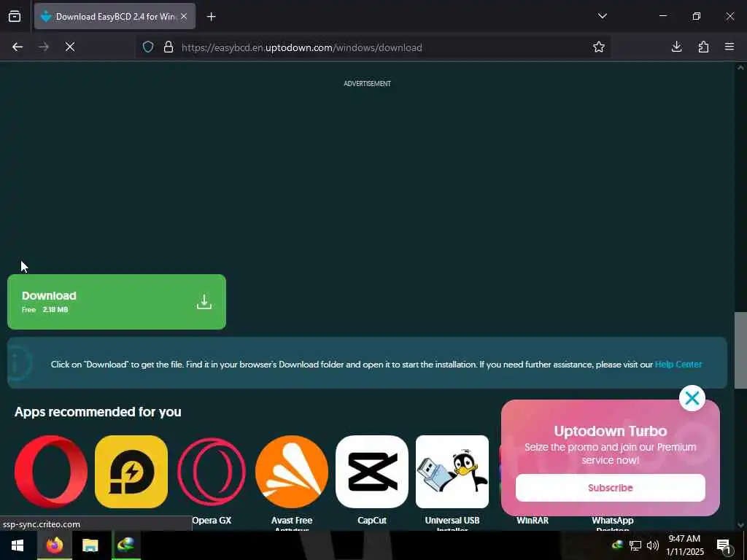
Task: Click the network tray icon
Action: pos(635,545)
